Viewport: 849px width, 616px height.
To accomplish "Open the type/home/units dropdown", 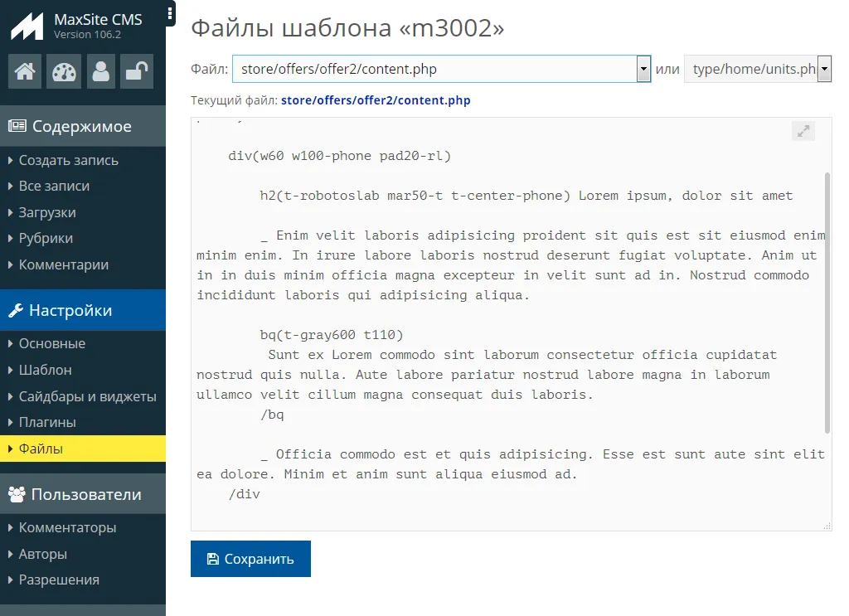I will tap(757, 69).
